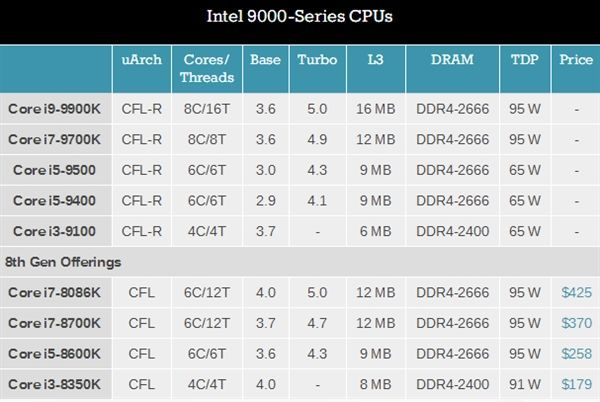The width and height of the screenshot is (600, 402).
Task: Select the $179 price link
Action: [x=577, y=384]
